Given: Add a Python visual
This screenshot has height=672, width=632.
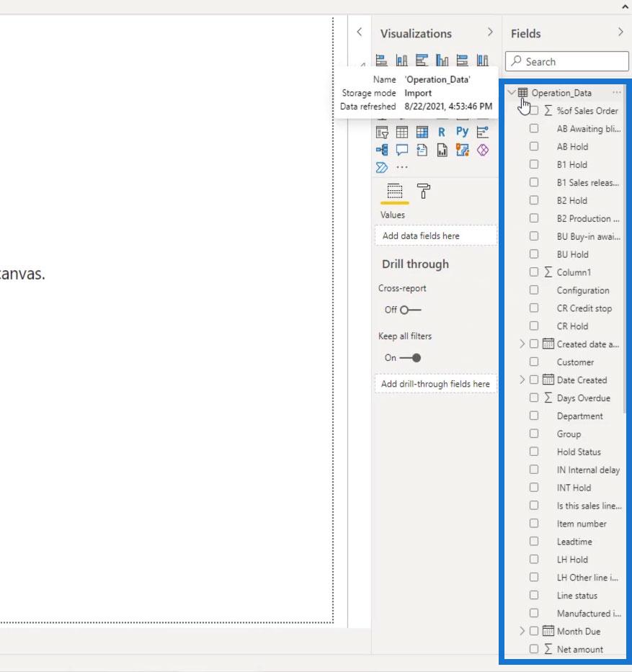Looking at the screenshot, I should [x=462, y=132].
